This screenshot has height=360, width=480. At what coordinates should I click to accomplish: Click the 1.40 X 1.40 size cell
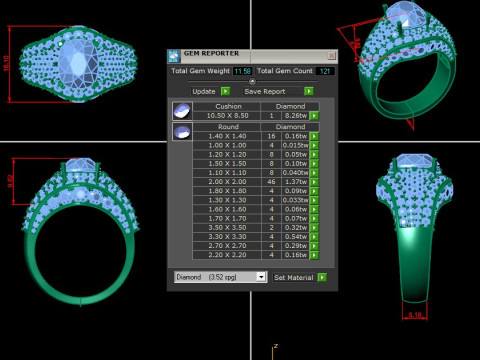pyautogui.click(x=227, y=136)
